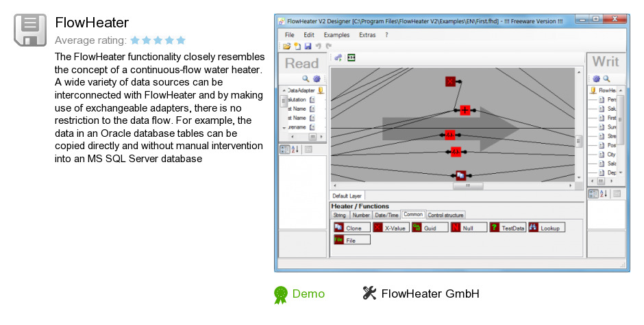This screenshot has height=325, width=644.
Task: Click the undo arrow toolbar icon
Action: [x=319, y=47]
